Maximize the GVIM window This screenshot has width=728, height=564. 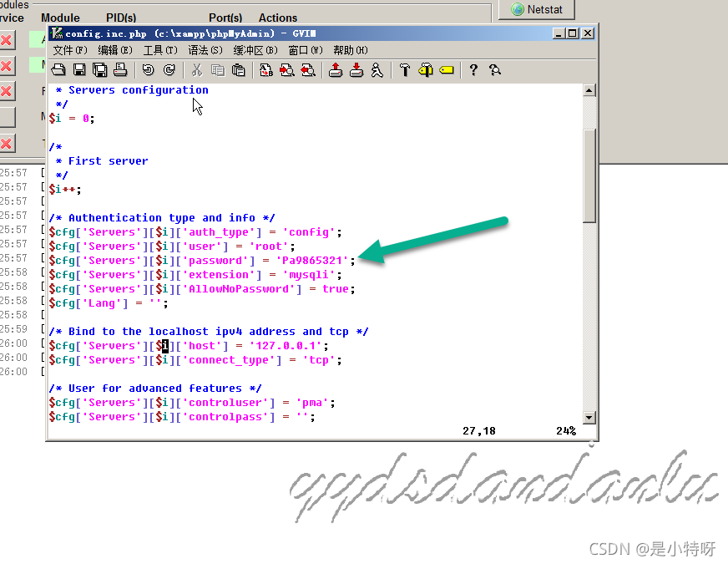[573, 33]
